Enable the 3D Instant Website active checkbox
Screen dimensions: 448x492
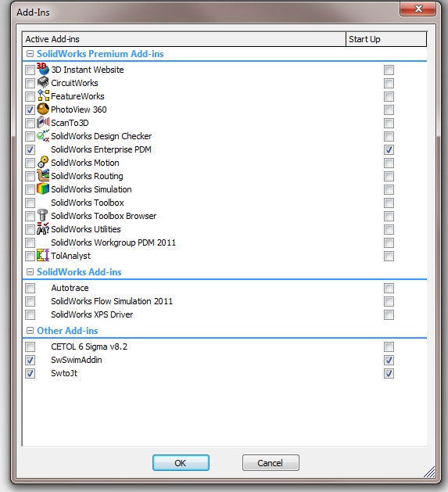point(30,70)
